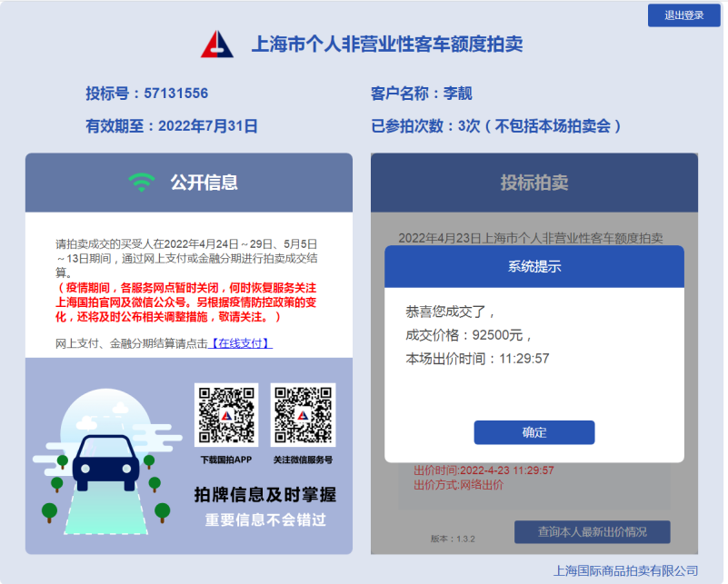
Task: Click the red 出价时间:2022-4-23 11:29:57 text
Action: [484, 470]
